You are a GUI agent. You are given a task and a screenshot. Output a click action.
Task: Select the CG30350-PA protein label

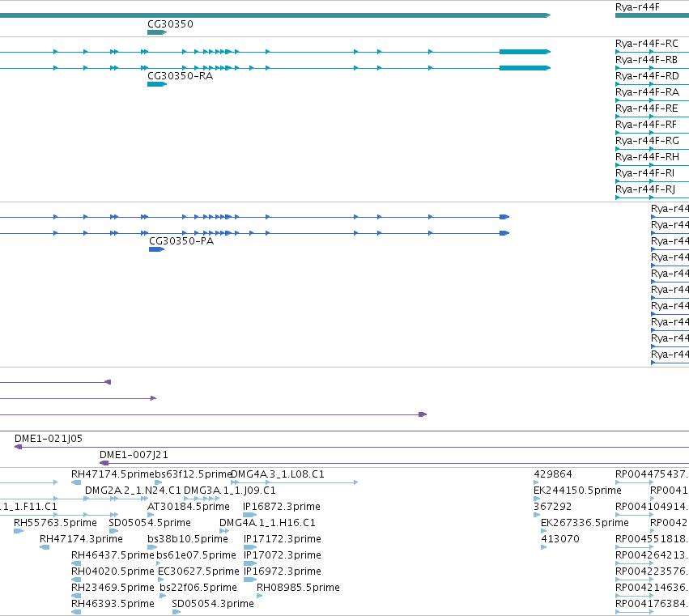point(181,241)
